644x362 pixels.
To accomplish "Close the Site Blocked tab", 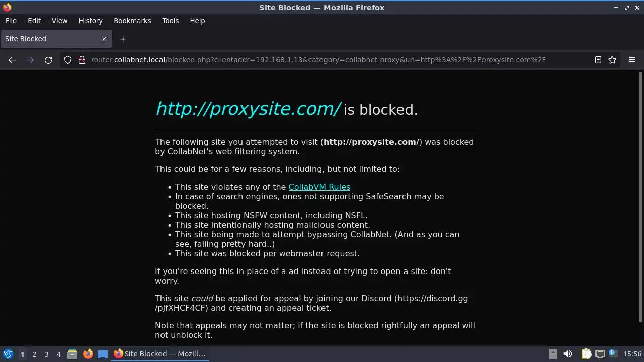I will point(104,39).
